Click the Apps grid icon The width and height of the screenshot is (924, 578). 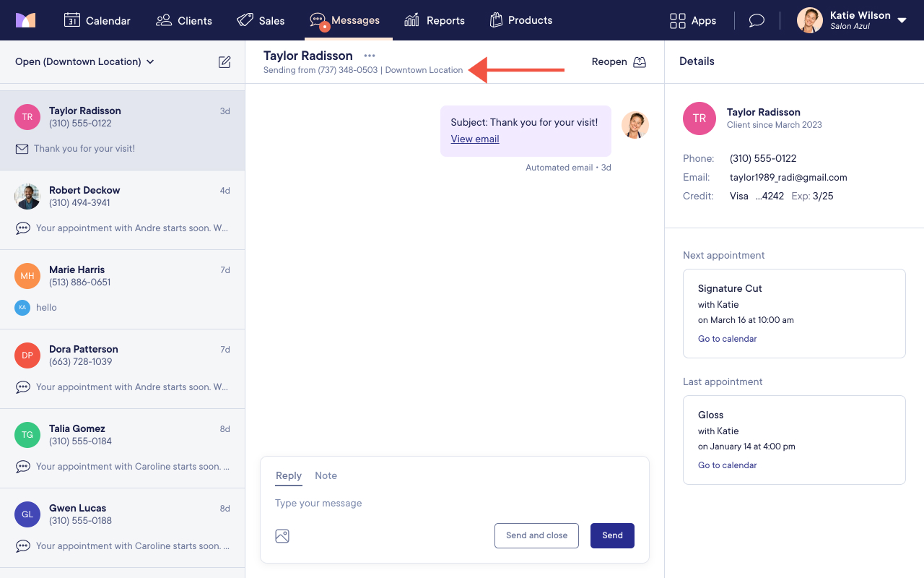point(676,20)
